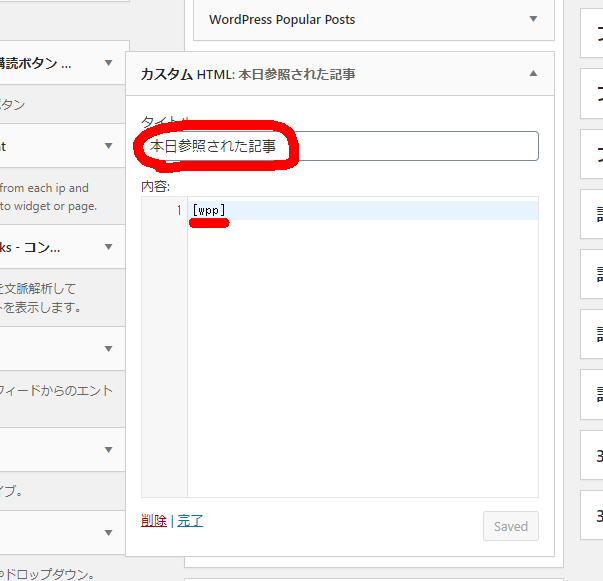Click the タイトル text input field
Screen dimensions: 603x581
tap(340, 146)
